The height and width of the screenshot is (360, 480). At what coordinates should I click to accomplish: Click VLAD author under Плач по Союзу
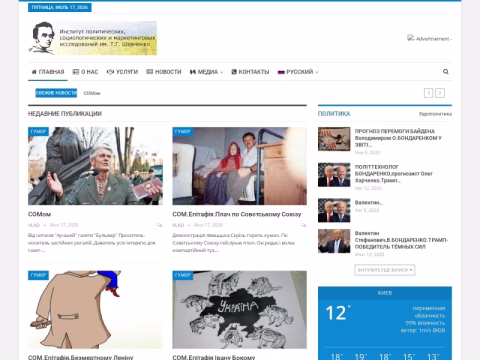tap(178, 225)
